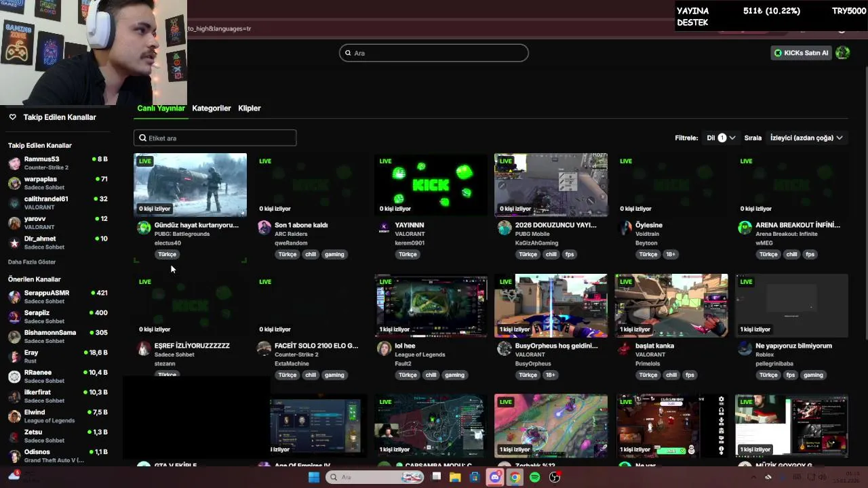This screenshot has width=868, height=488.
Task: Open yarovv avatar in followed channels
Action: [14, 223]
